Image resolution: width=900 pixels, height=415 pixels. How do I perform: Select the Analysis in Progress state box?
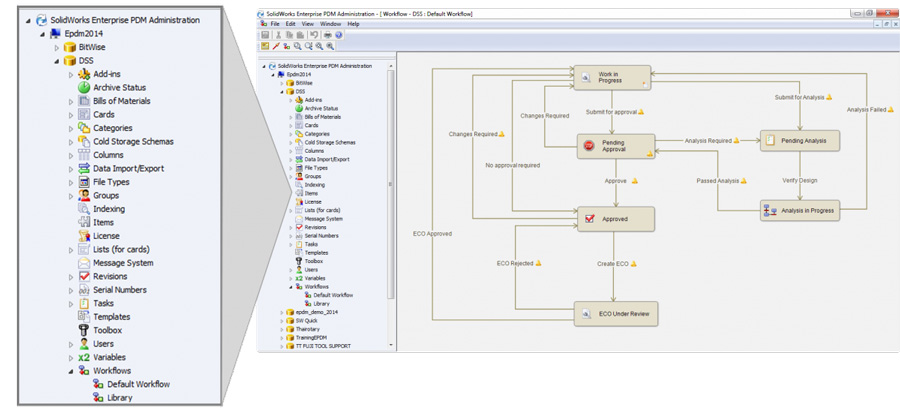pos(800,211)
